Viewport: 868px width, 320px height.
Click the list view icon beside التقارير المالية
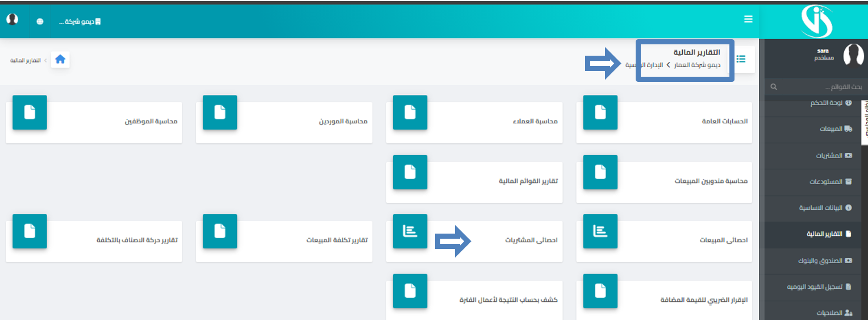pos(741,59)
